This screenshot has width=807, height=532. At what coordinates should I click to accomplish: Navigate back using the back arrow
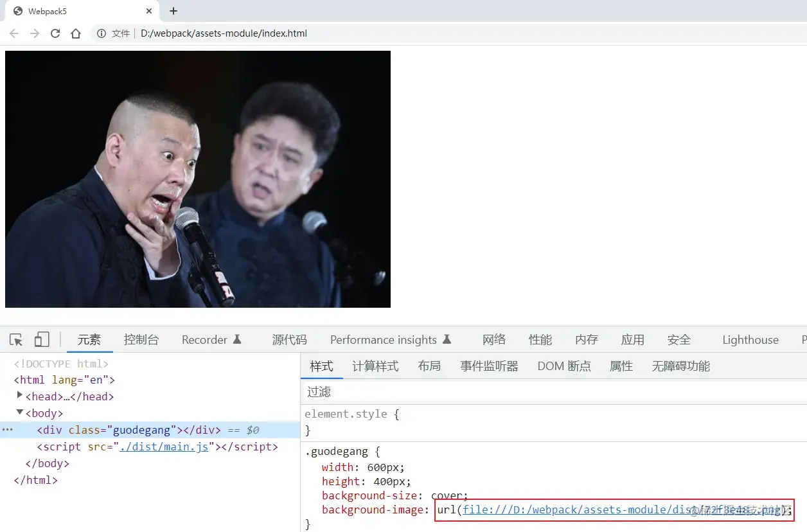click(13, 33)
